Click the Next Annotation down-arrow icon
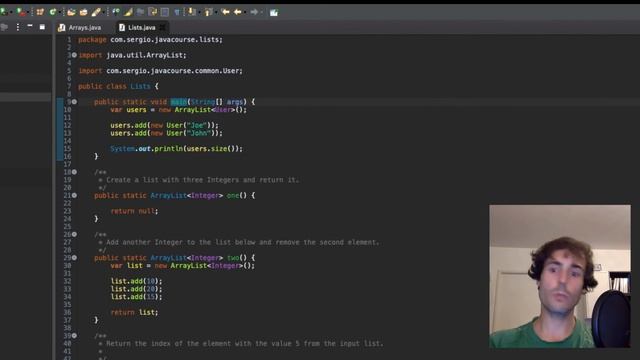 pyautogui.click(x=191, y=12)
